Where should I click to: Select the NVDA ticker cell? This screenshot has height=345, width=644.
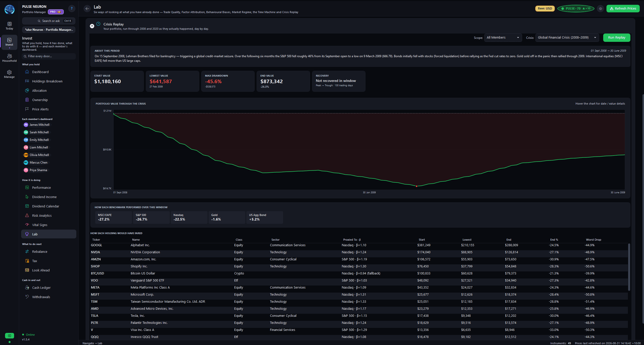(95, 252)
